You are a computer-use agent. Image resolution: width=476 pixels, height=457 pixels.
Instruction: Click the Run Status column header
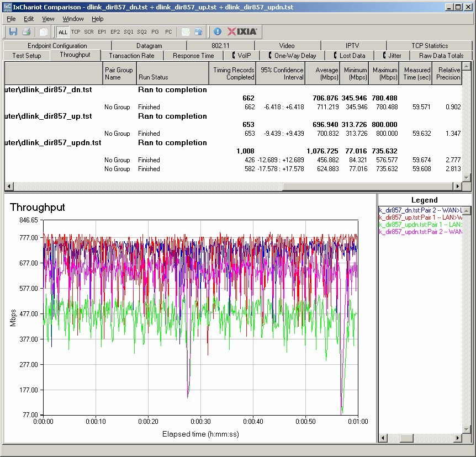pos(173,73)
